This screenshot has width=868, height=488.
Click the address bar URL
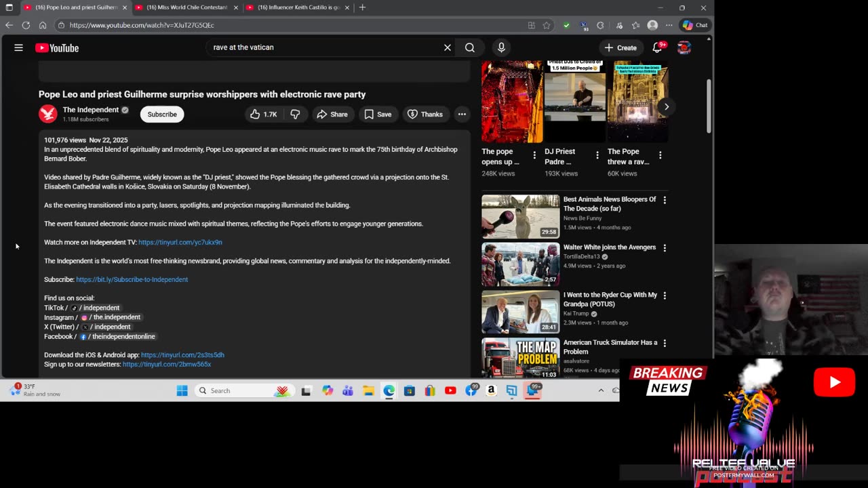[142, 25]
